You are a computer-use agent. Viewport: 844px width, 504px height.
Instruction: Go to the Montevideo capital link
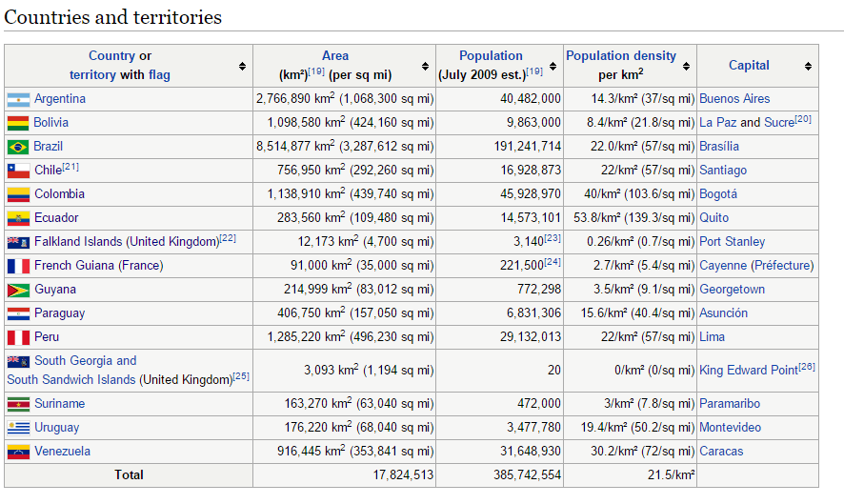[730, 428]
